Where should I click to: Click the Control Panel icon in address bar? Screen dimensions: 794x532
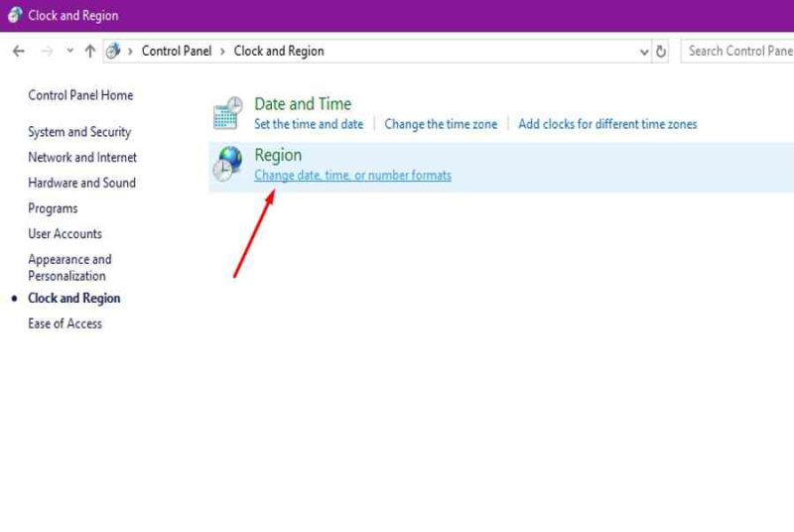coord(113,51)
